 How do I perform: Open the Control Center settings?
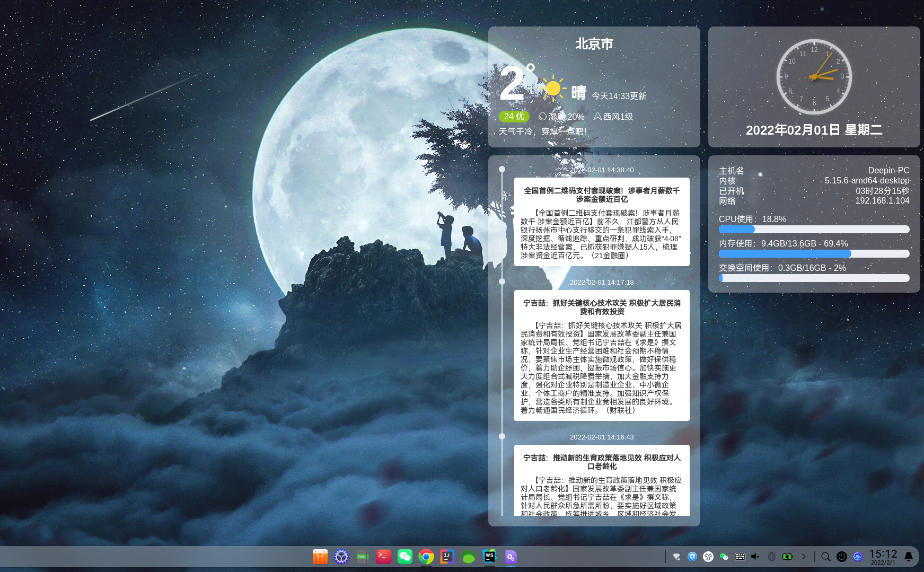tap(341, 557)
